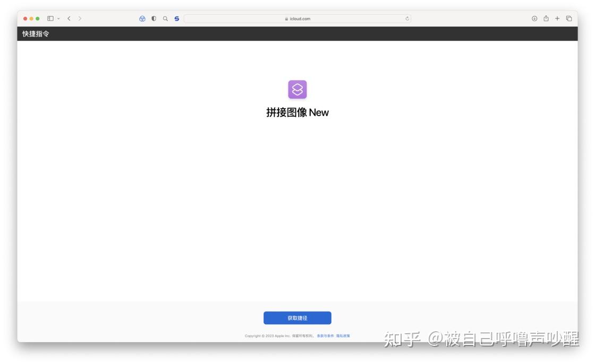
Task: Focus the icloud.com address bar
Action: point(297,19)
